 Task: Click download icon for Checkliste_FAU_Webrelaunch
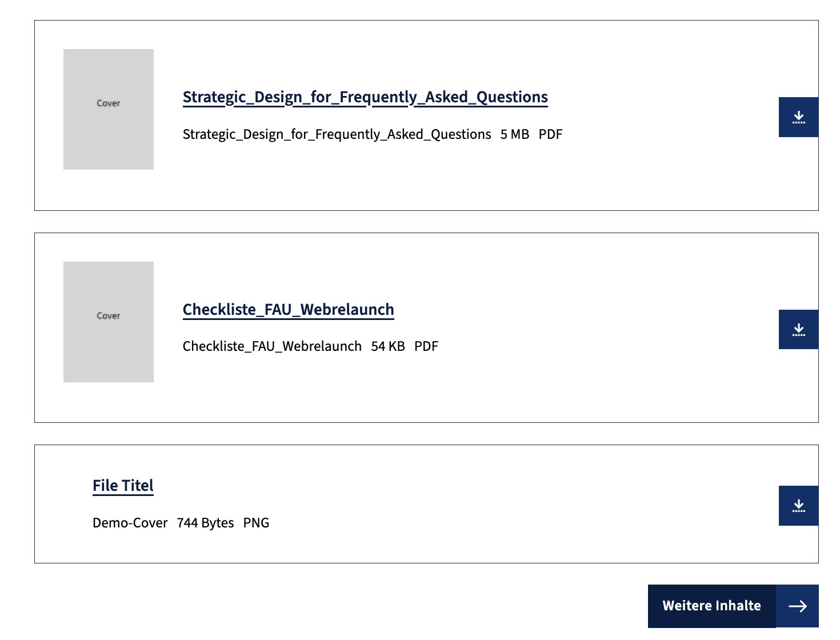coord(798,330)
